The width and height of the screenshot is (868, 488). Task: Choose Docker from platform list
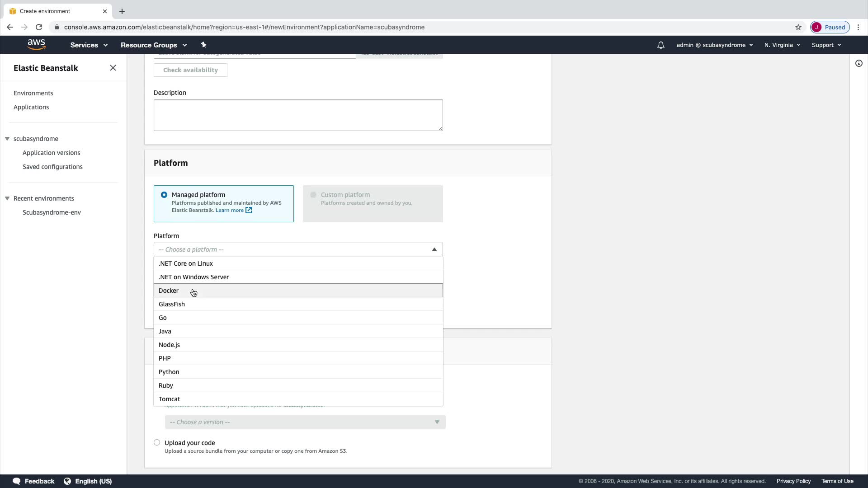click(169, 291)
